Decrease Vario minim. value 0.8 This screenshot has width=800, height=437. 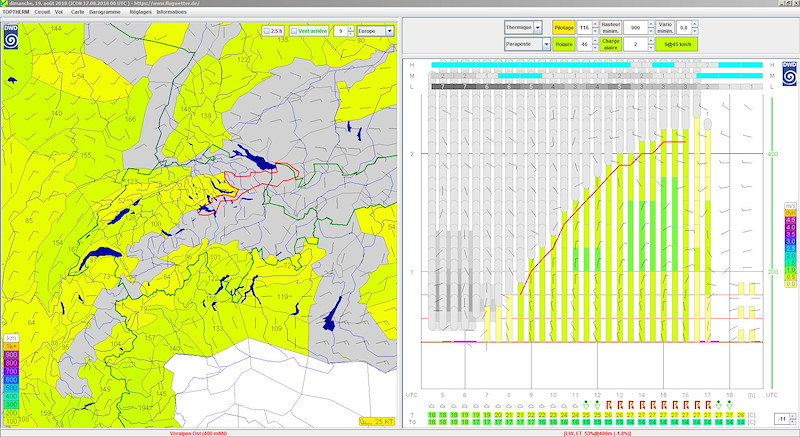click(x=694, y=31)
